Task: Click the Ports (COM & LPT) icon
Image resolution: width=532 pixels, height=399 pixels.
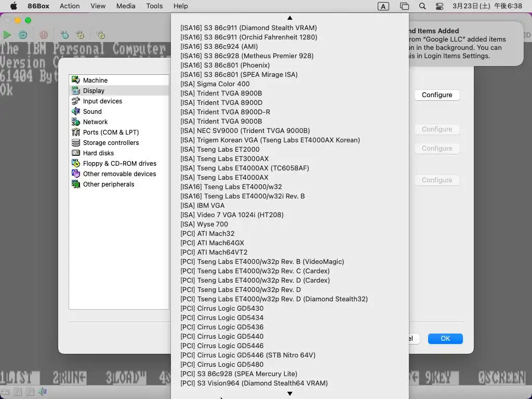Action: tap(76, 132)
